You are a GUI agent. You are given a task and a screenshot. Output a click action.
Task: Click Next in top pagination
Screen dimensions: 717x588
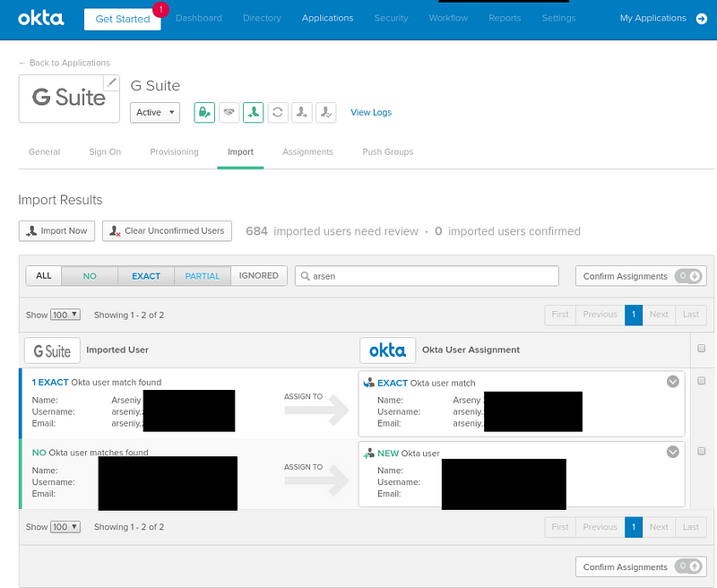tap(659, 315)
